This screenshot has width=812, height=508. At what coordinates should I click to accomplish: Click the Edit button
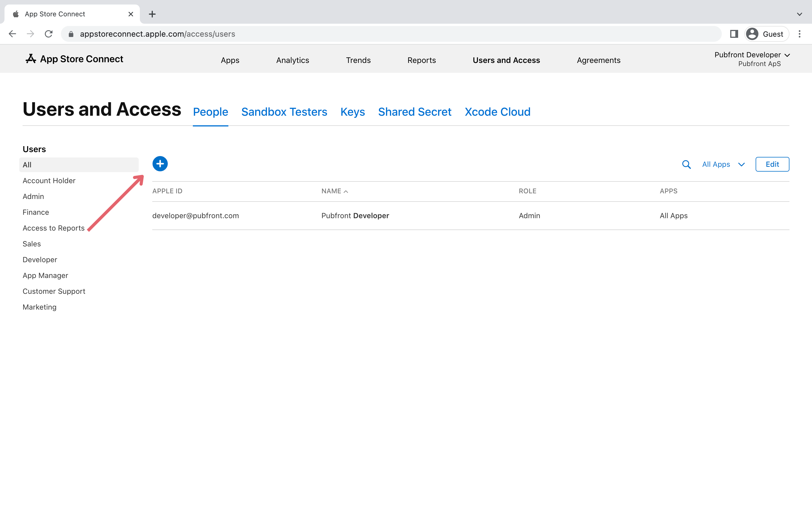[x=772, y=164]
